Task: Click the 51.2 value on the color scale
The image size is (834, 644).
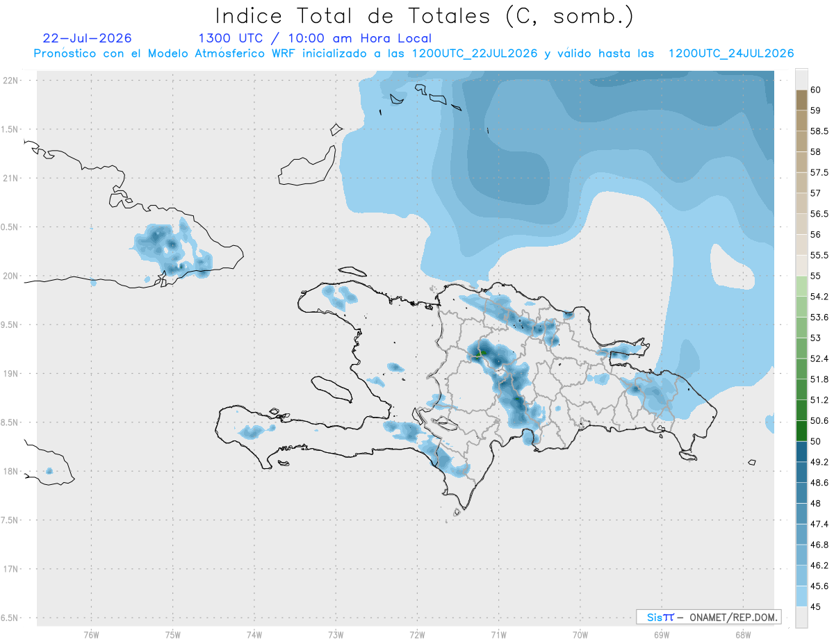Action: pyautogui.click(x=819, y=400)
